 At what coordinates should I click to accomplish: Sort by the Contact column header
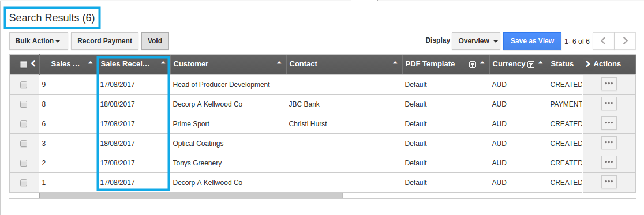(303, 64)
